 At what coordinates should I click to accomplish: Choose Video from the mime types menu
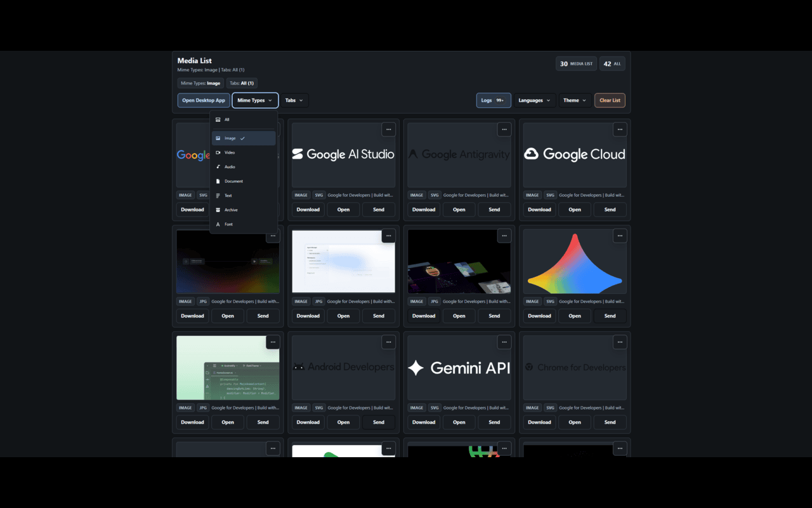pyautogui.click(x=244, y=152)
